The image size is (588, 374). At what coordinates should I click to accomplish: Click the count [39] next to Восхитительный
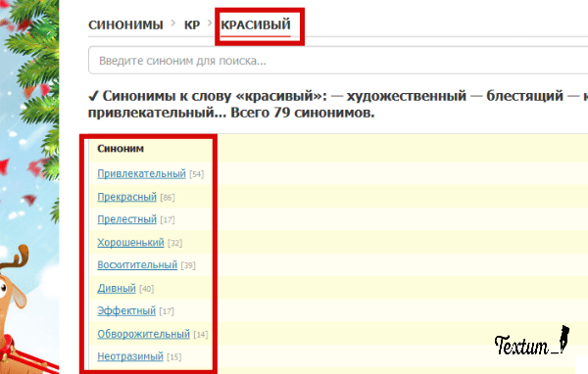[188, 265]
